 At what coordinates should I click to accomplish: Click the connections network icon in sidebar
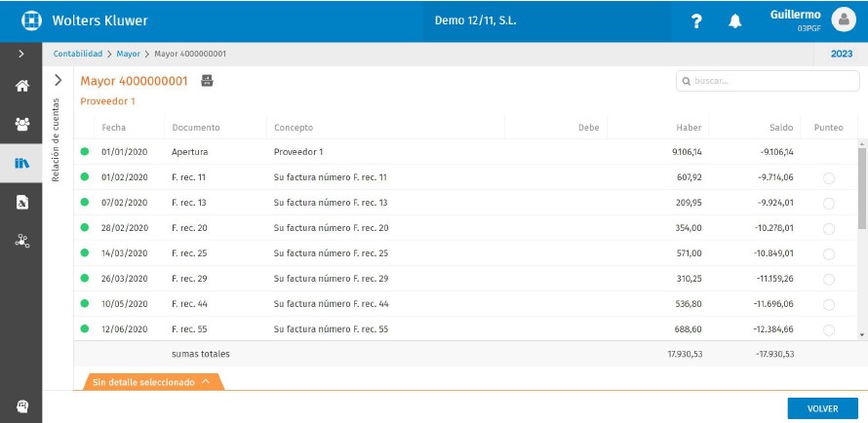(x=21, y=241)
